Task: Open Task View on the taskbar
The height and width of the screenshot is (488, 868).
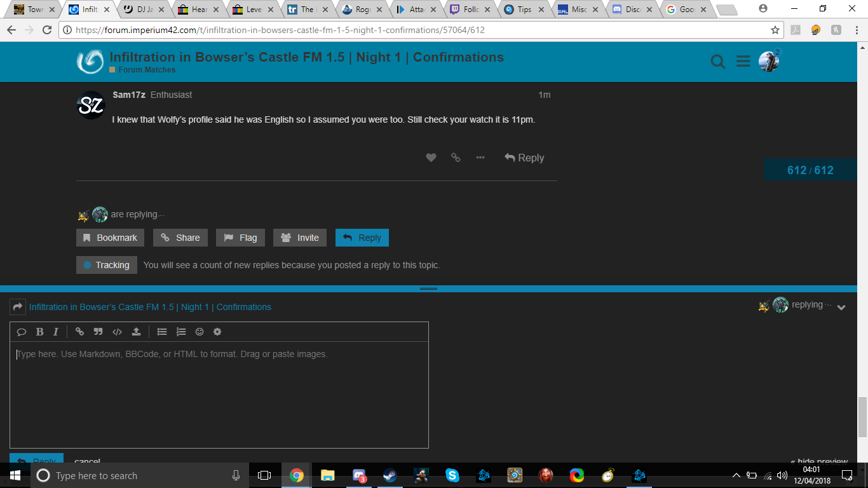Action: click(264, 475)
